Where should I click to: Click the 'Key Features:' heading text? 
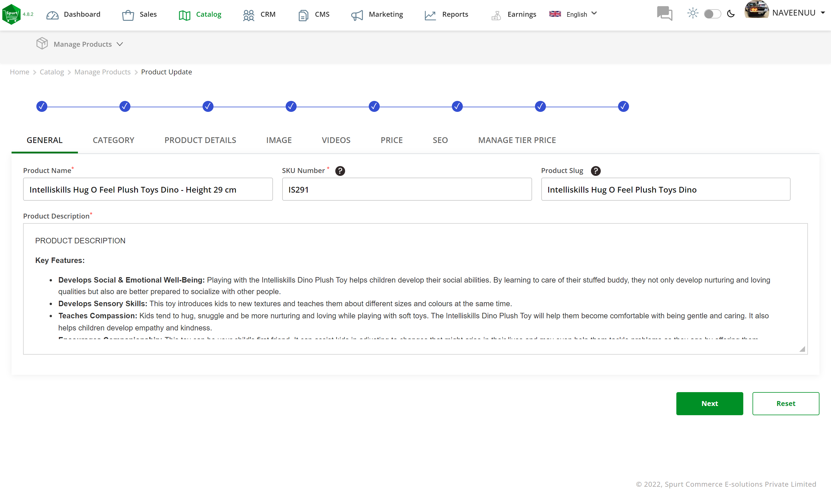[60, 260]
